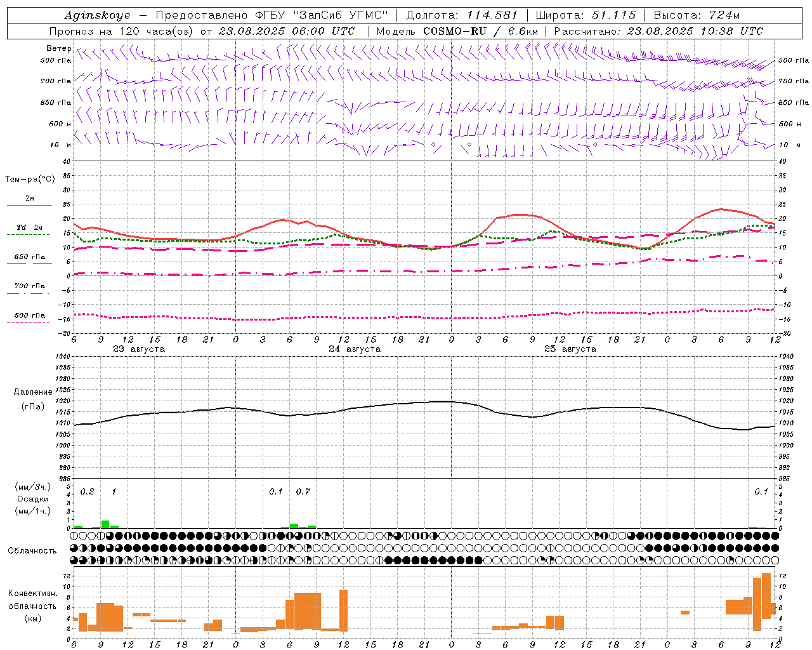812x650 pixels.
Task: Click the Td 2м dew point legend label
Action: tap(30, 227)
